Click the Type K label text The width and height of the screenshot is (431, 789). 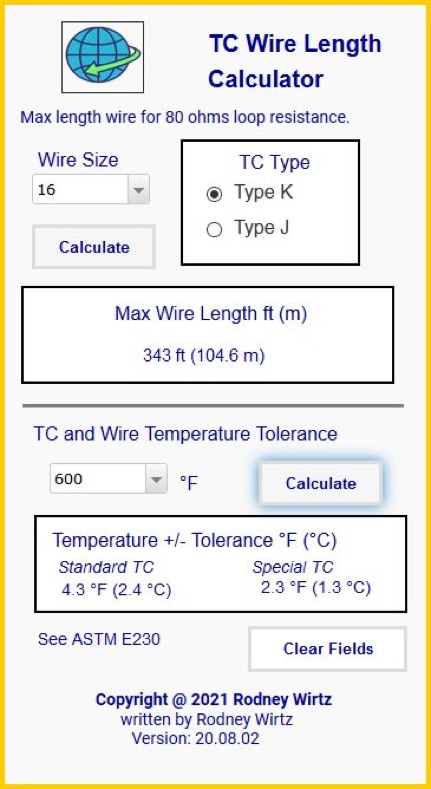tap(263, 193)
